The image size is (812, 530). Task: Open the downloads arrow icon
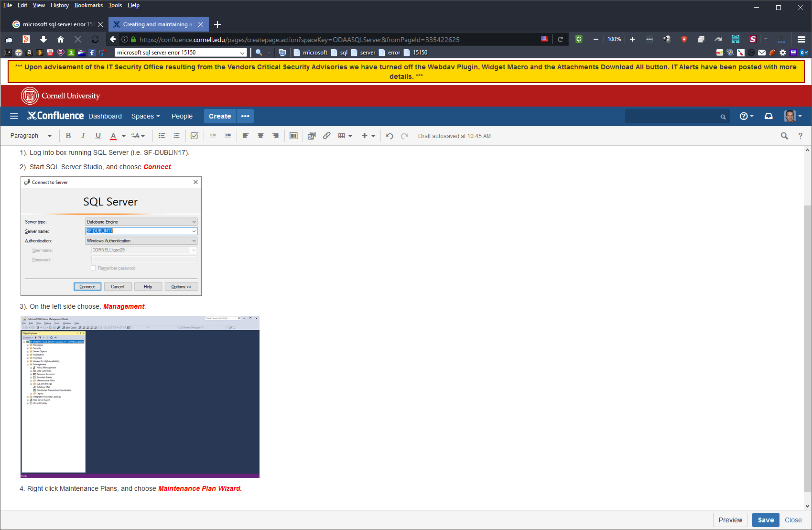pos(43,39)
